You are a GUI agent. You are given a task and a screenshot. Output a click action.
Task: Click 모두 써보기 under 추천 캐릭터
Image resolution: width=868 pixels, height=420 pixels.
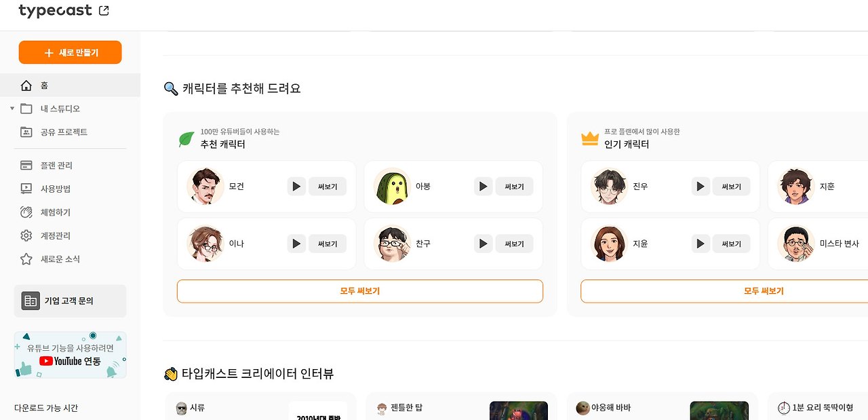pyautogui.click(x=359, y=290)
